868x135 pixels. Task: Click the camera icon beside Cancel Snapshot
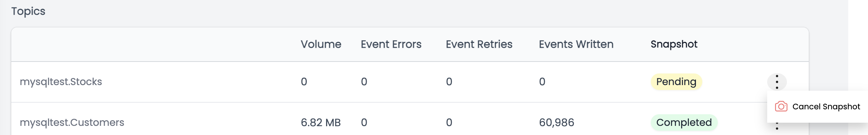click(781, 107)
